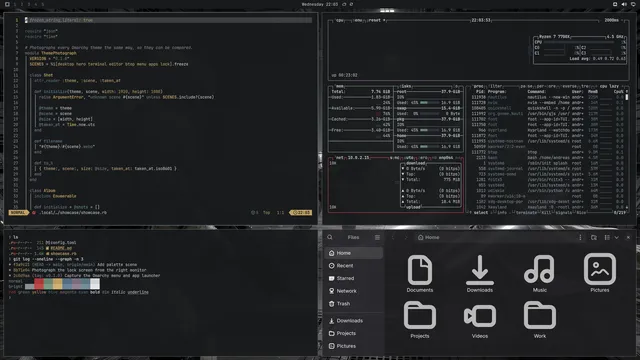Click the filter option in btop proc box
Screen dimensions: 640x360
pyautogui.click(x=496, y=87)
